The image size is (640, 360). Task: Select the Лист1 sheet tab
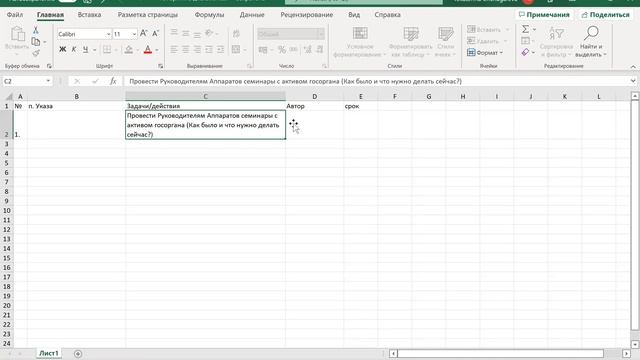tap(49, 353)
